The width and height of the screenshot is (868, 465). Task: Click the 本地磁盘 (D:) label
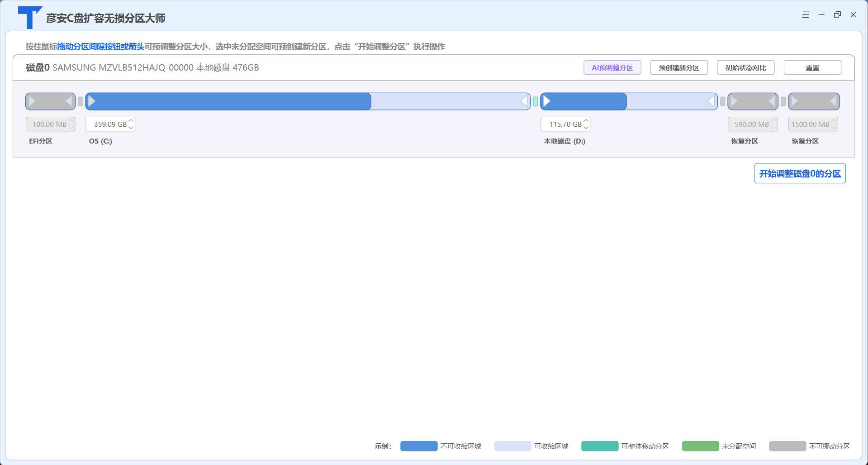(x=564, y=141)
